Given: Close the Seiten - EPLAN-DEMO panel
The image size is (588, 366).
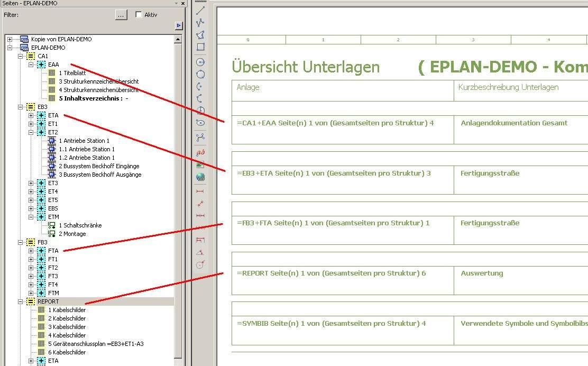Looking at the screenshot, I should click(x=183, y=3).
